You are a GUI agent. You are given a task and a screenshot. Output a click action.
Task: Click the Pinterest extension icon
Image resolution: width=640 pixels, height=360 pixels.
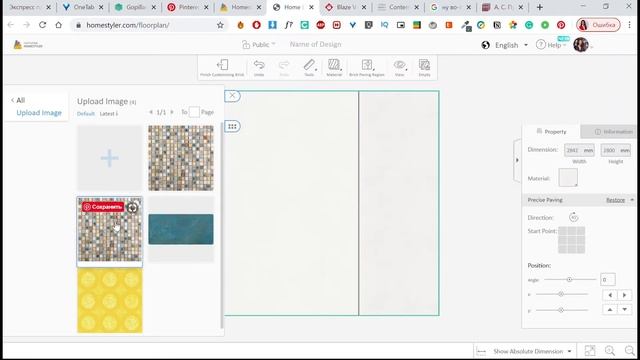[561, 25]
